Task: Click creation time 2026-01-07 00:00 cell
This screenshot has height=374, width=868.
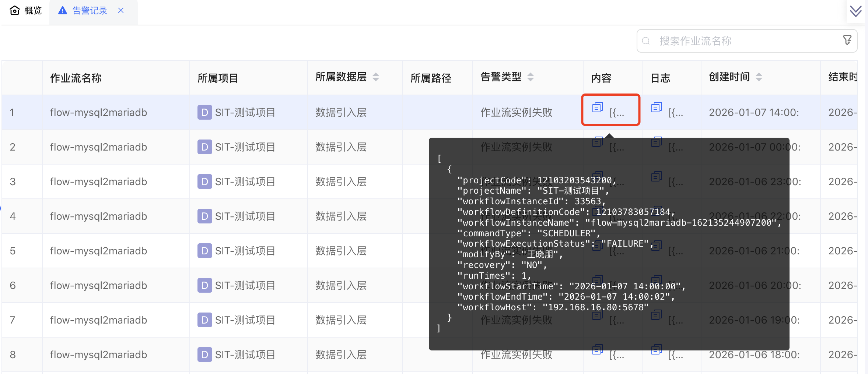Action: [x=755, y=147]
